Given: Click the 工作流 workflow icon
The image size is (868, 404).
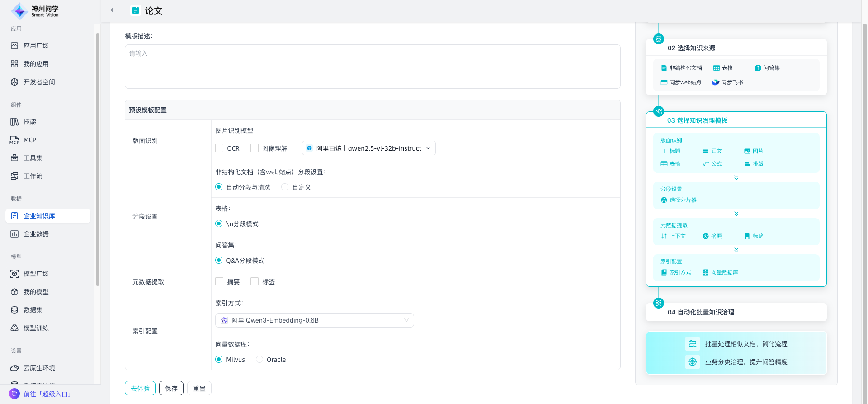Looking at the screenshot, I should coord(14,176).
